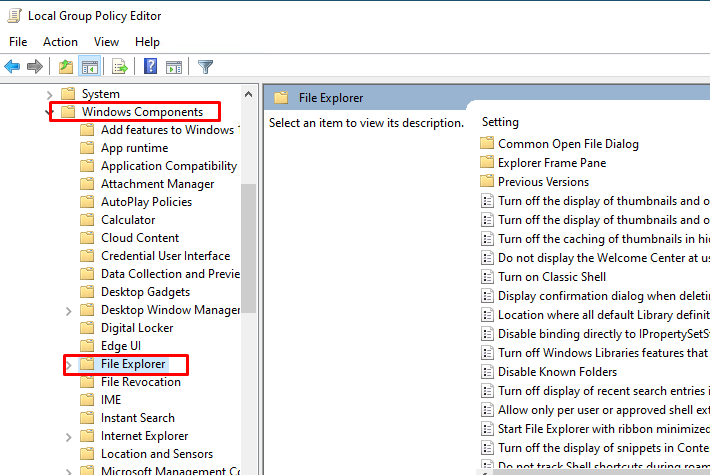Toggle the Show/Hide Action Pane icon
The height and width of the screenshot is (475, 710).
pos(174,67)
